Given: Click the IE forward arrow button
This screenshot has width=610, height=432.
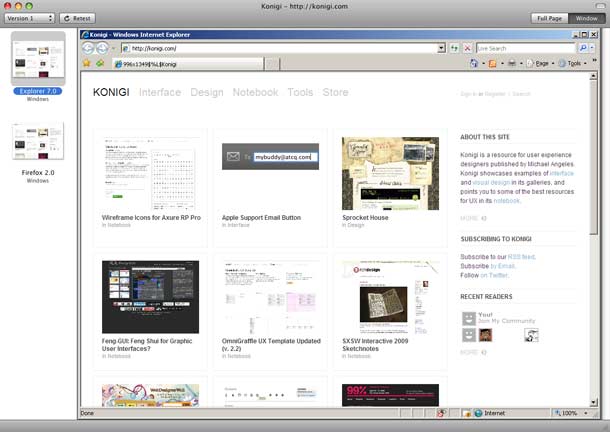Looking at the screenshot, I should pyautogui.click(x=102, y=48).
